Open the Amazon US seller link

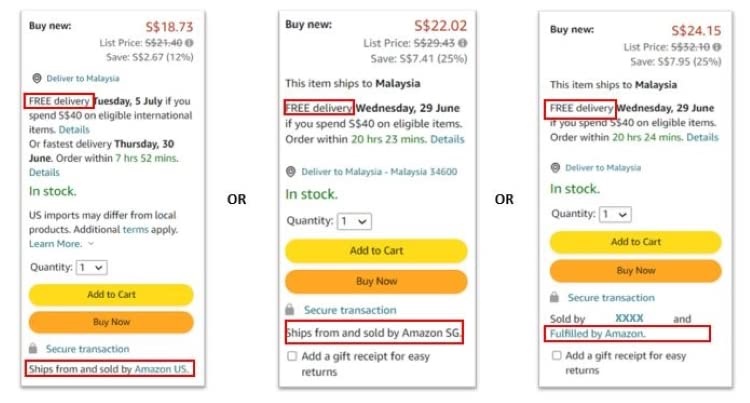click(161, 369)
